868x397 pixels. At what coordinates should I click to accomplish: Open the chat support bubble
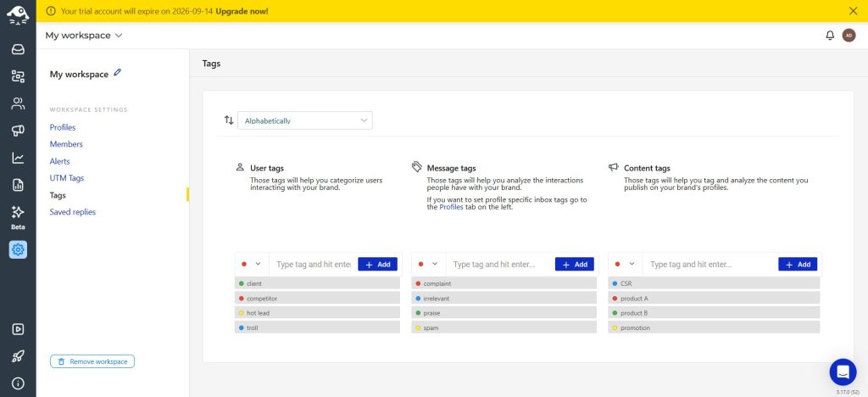[843, 372]
